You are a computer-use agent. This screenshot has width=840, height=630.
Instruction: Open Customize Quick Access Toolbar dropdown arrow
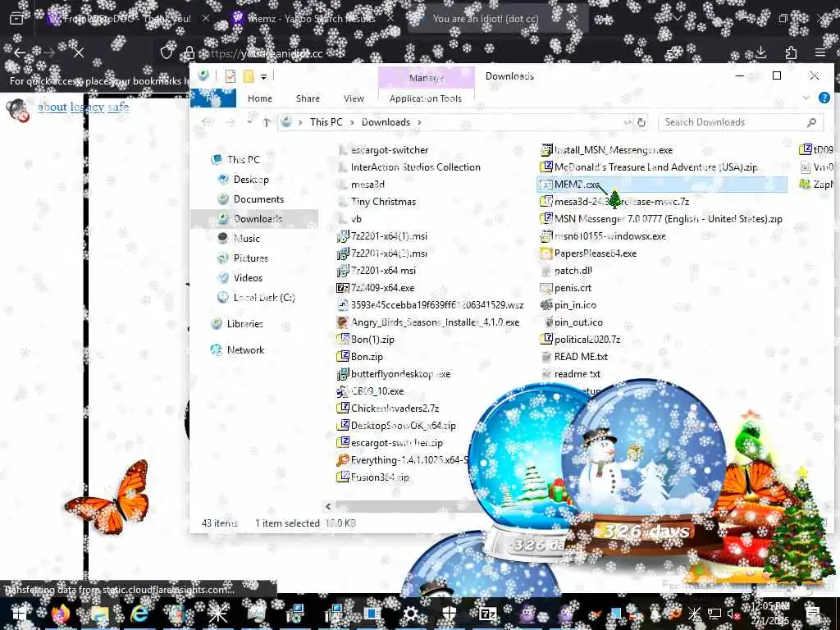click(263, 77)
